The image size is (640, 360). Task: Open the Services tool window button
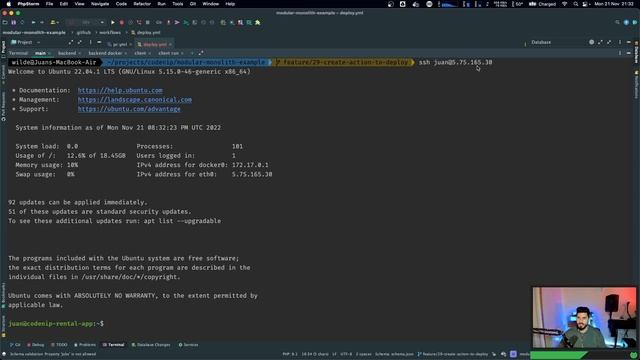click(188, 345)
